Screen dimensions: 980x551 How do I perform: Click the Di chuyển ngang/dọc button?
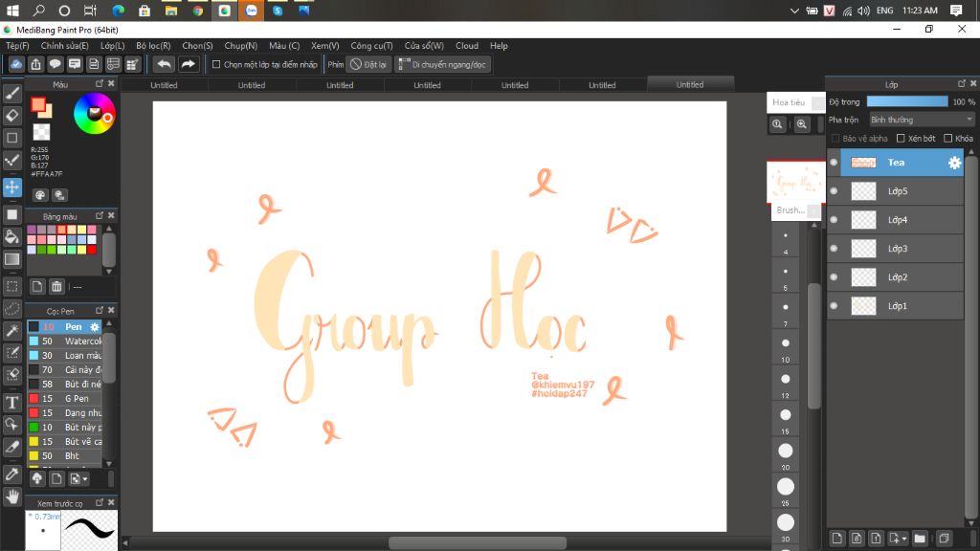[442, 64]
